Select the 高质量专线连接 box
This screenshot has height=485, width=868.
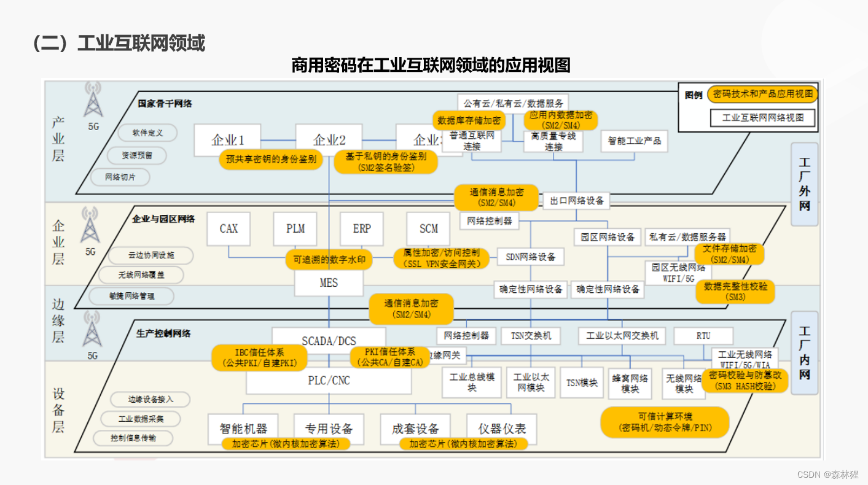[553, 141]
